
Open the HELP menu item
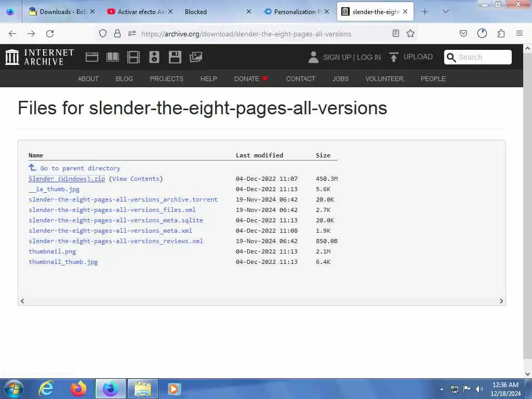[209, 79]
